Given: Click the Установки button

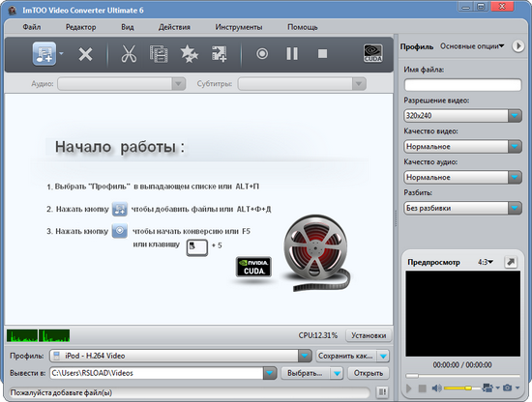Looking at the screenshot, I should [369, 335].
